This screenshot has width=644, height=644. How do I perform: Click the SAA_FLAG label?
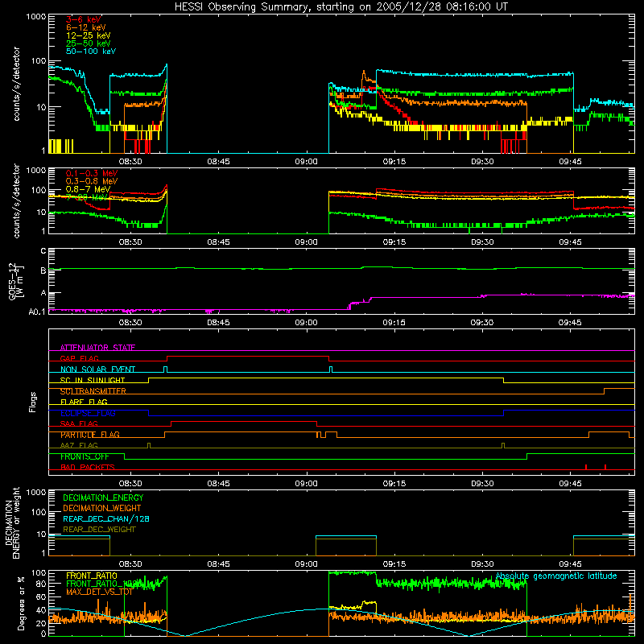click(79, 423)
